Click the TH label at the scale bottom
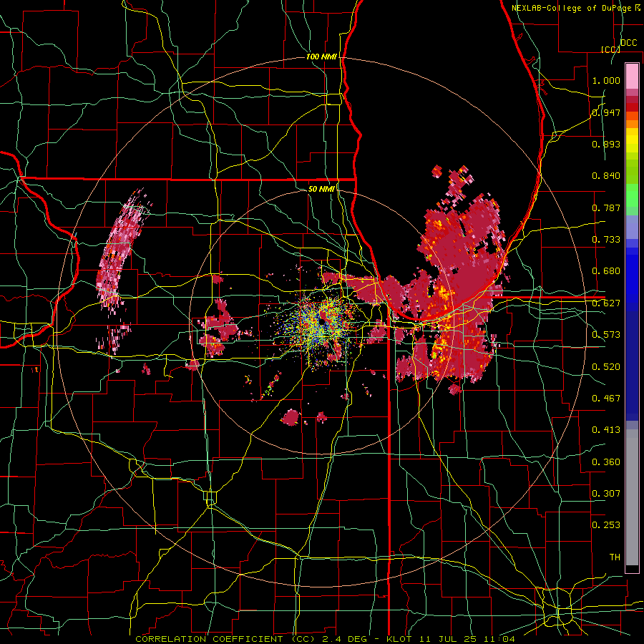Image resolution: width=644 pixels, height=644 pixels. coord(615,557)
